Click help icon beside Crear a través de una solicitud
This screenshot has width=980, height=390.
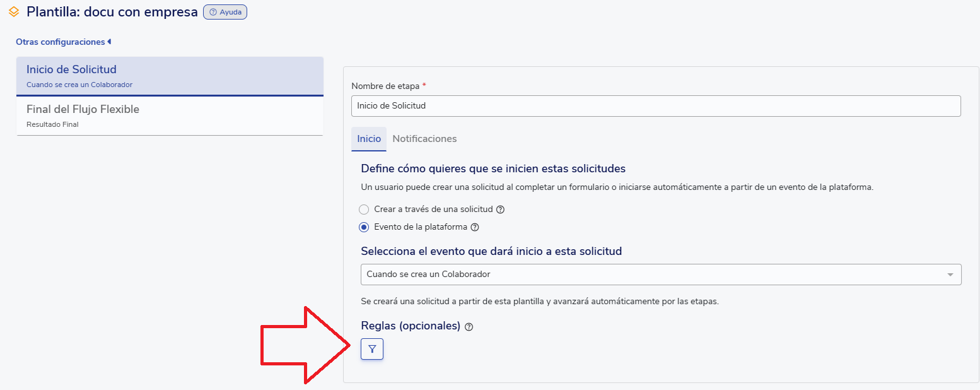(501, 210)
